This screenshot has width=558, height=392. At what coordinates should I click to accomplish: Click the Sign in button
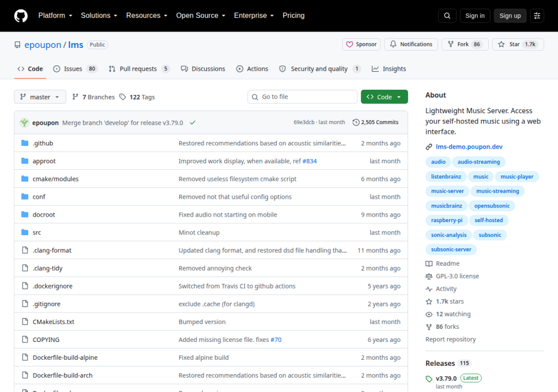pyautogui.click(x=475, y=16)
